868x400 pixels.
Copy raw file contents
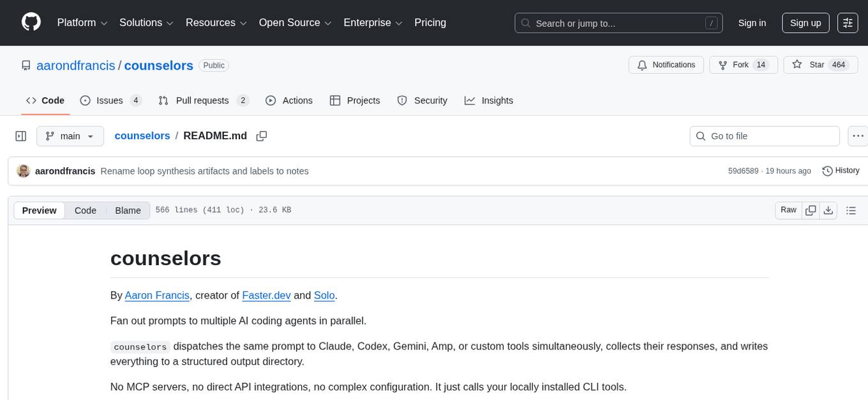[811, 210]
